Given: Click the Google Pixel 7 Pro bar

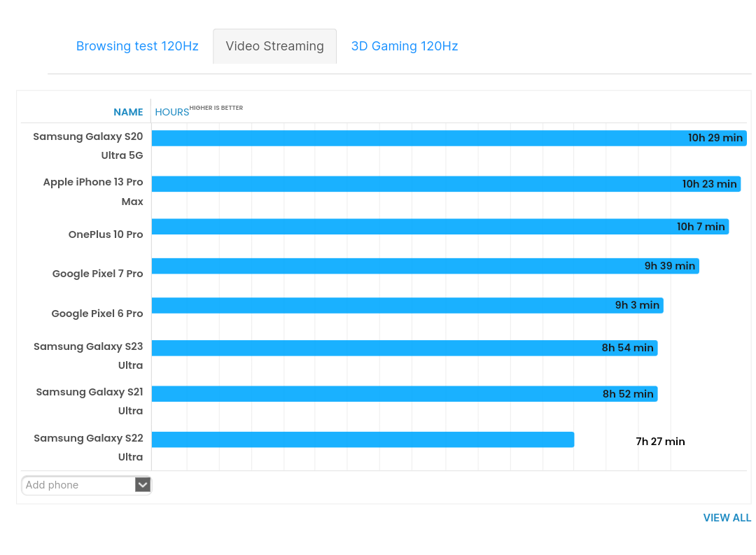Looking at the screenshot, I should [x=420, y=266].
